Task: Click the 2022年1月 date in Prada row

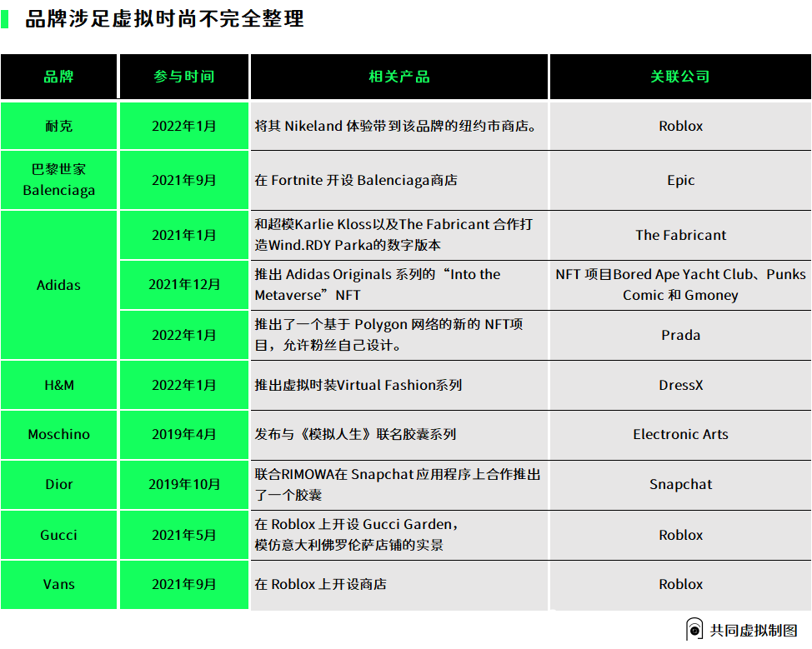Action: pyautogui.click(x=184, y=335)
